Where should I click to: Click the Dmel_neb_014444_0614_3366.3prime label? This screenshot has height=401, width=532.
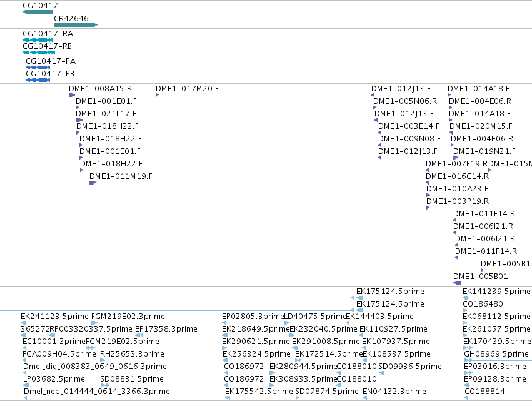click(x=97, y=392)
